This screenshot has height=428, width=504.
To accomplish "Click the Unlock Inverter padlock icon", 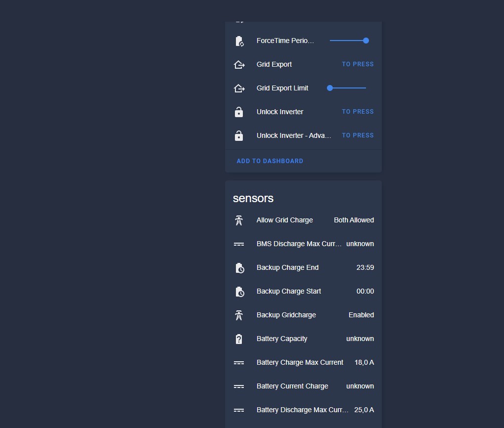I will [239, 112].
